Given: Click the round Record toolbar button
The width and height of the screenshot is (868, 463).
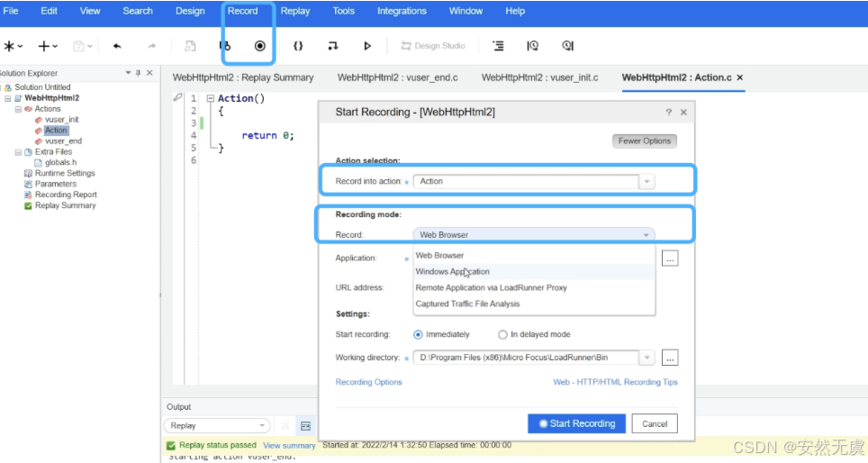Looking at the screenshot, I should click(259, 46).
